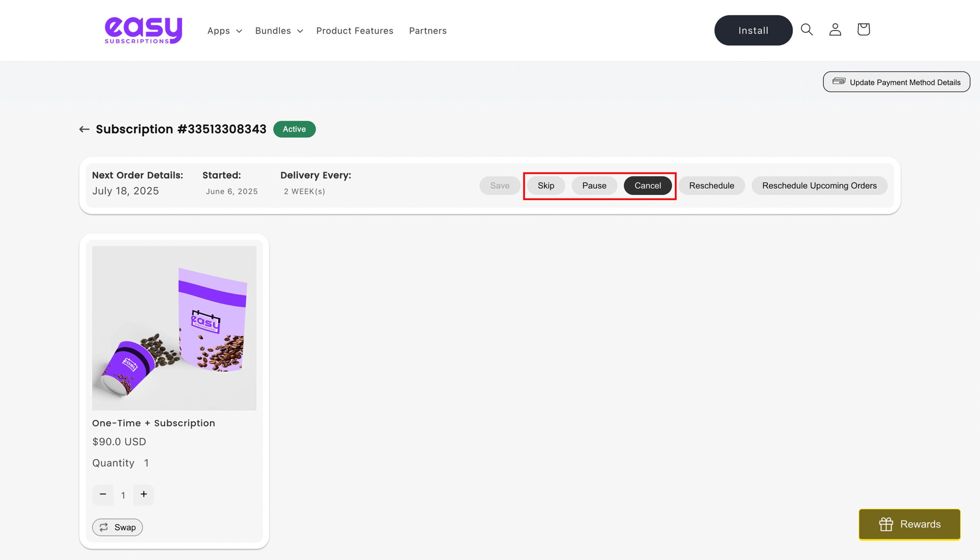Click the June 6, 2025 start date

point(232,192)
